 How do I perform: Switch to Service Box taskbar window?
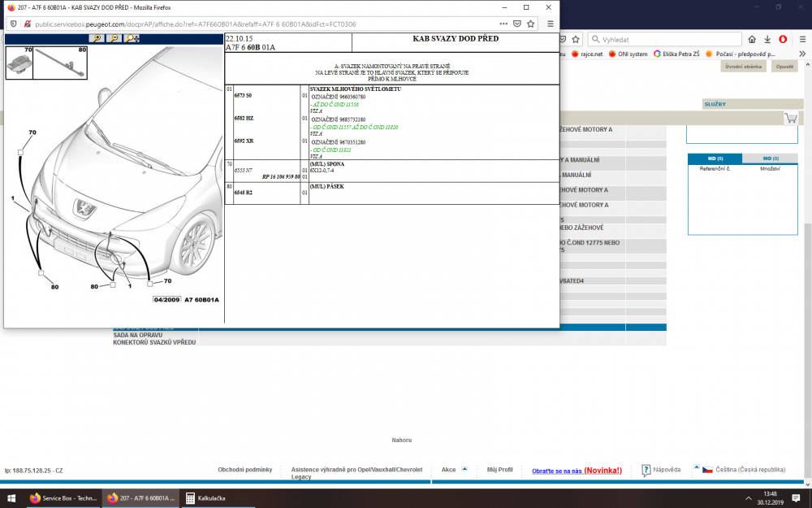coord(63,498)
